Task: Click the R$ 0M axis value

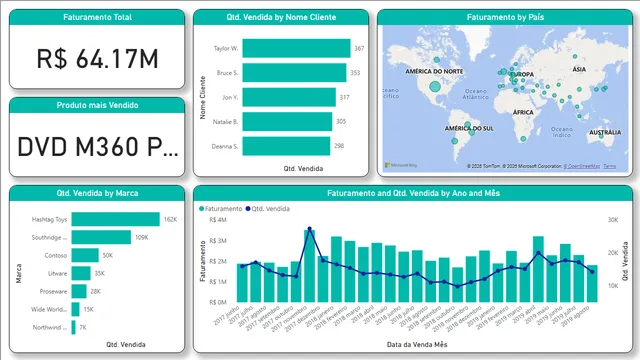Action: click(218, 302)
